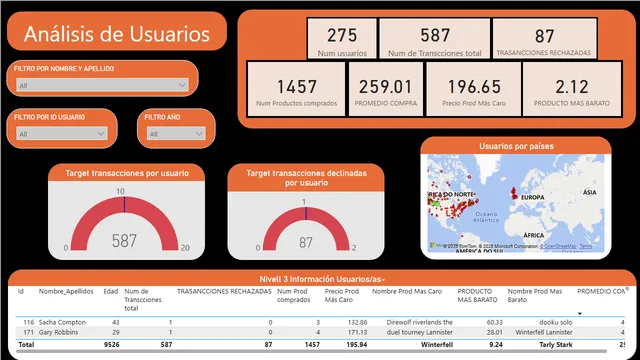Click the cell dooku solo
Screen dimensions: 640x360
pos(556,322)
